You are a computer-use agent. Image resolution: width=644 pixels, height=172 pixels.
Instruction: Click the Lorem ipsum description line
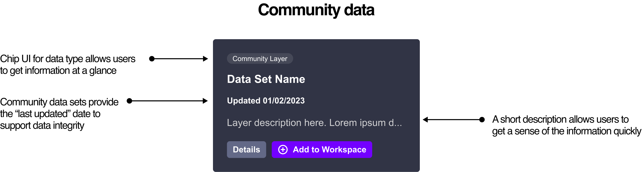coord(314,123)
